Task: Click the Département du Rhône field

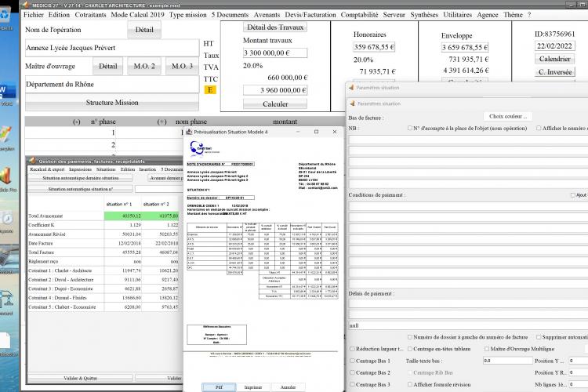Action: tap(112, 85)
